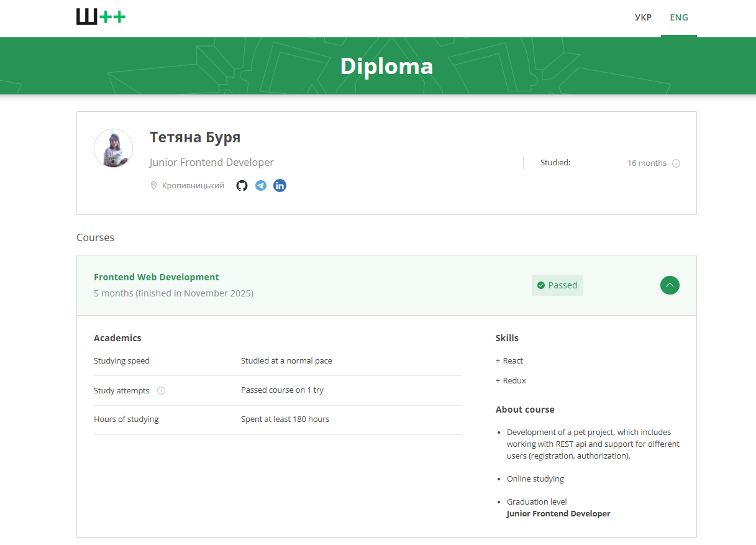Click the Ш++ logo
Viewport: 756px width, 545px height.
point(101,17)
